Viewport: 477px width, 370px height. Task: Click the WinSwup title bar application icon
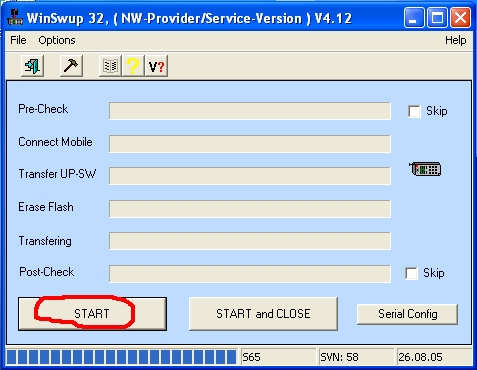[15, 18]
